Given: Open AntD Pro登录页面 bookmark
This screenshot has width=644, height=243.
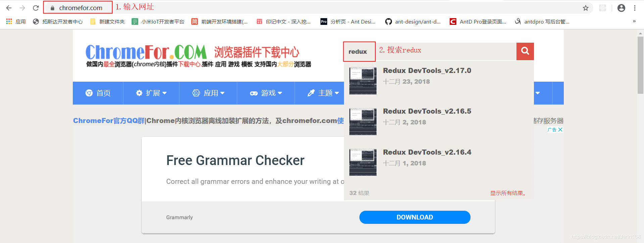Looking at the screenshot, I should pyautogui.click(x=478, y=22).
